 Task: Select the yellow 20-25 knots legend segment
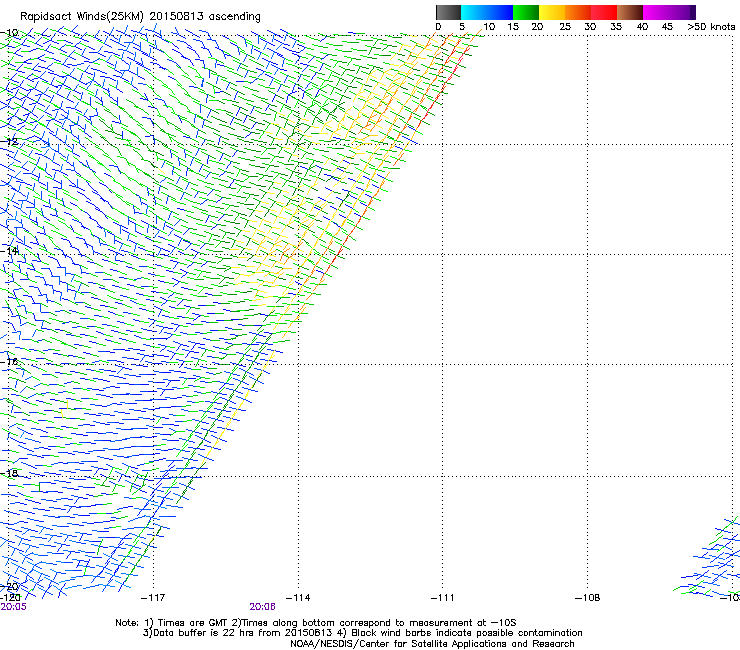coord(552,12)
